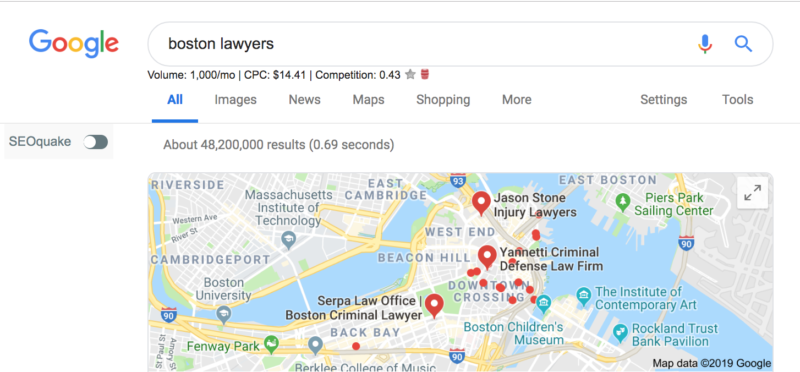Image resolution: width=800 pixels, height=372 pixels.
Task: Open the Settings menu
Action: coord(663,100)
